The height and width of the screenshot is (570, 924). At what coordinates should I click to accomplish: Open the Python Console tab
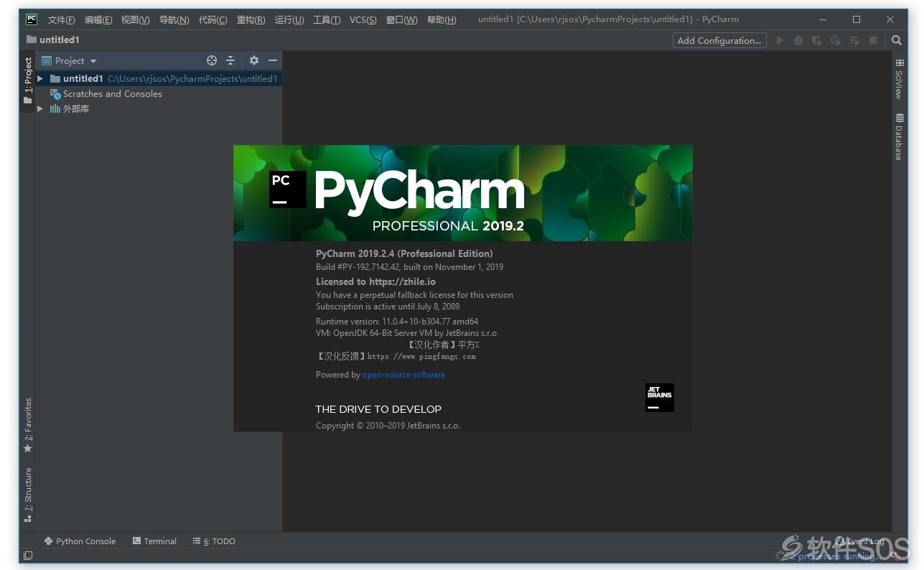[80, 541]
